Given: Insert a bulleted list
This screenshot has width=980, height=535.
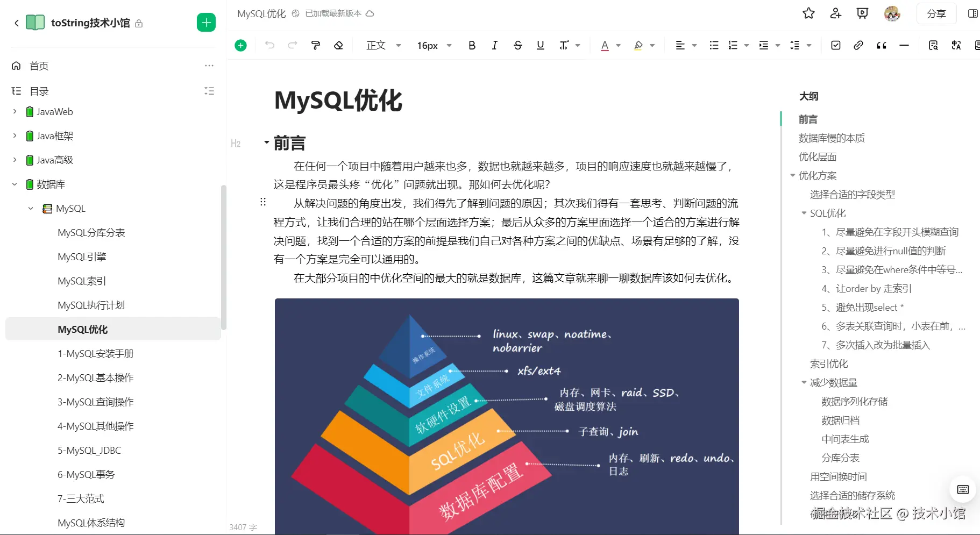Looking at the screenshot, I should coord(714,45).
